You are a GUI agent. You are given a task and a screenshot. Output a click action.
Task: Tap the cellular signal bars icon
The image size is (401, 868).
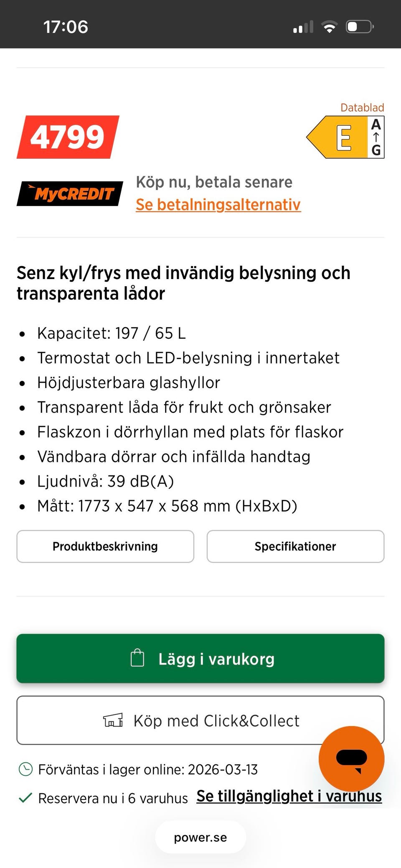tap(303, 27)
